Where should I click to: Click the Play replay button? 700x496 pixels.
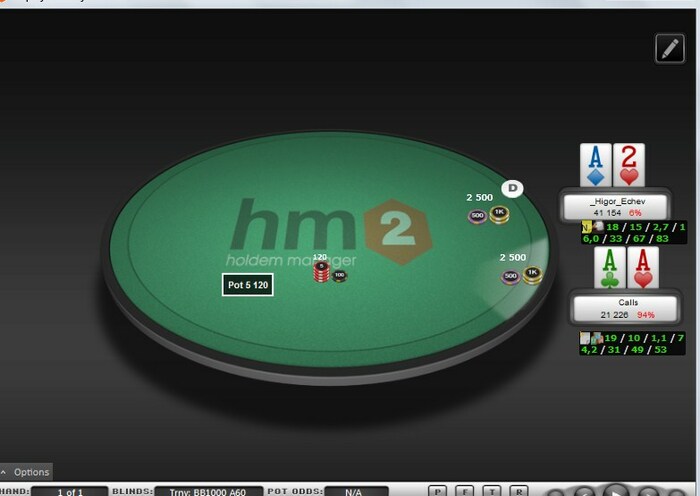pos(615,491)
